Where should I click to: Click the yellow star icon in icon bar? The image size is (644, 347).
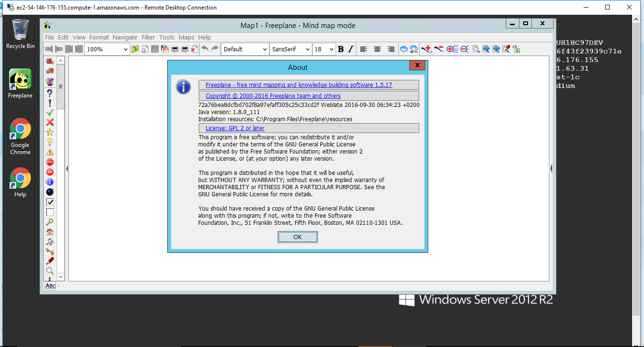click(49, 132)
